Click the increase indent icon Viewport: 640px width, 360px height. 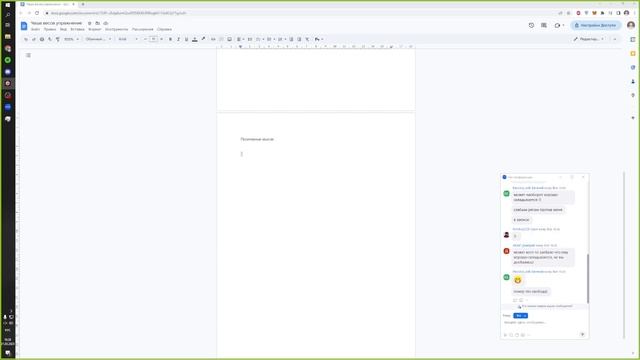click(x=299, y=39)
